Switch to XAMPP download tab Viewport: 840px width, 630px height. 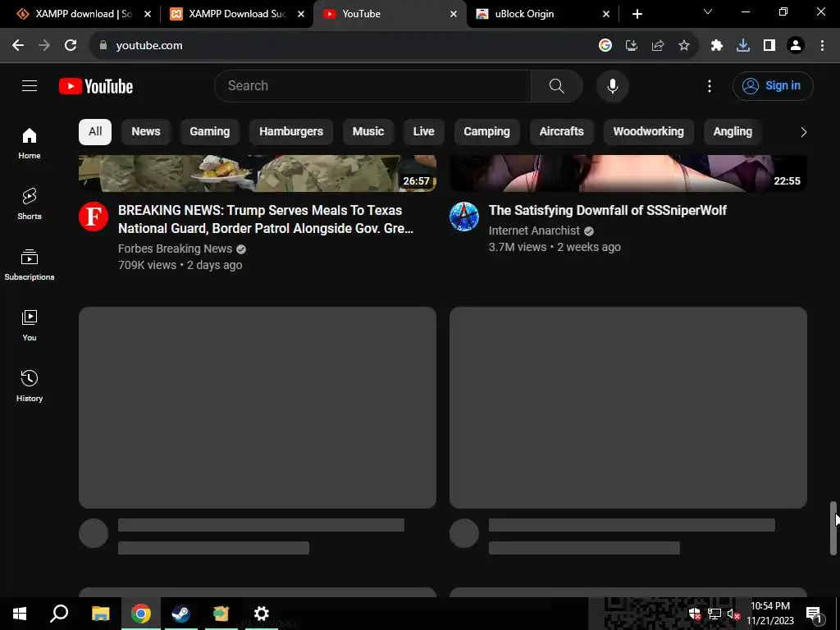click(x=83, y=14)
